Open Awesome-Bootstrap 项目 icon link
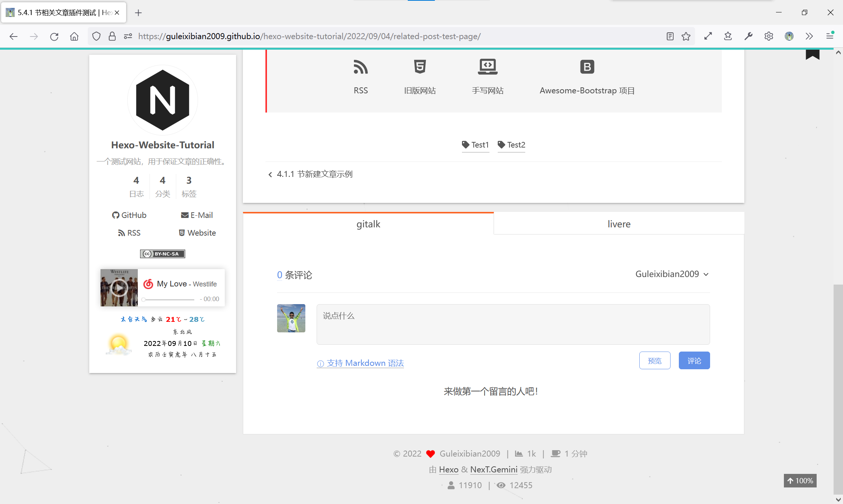This screenshot has height=504, width=843. tap(587, 67)
